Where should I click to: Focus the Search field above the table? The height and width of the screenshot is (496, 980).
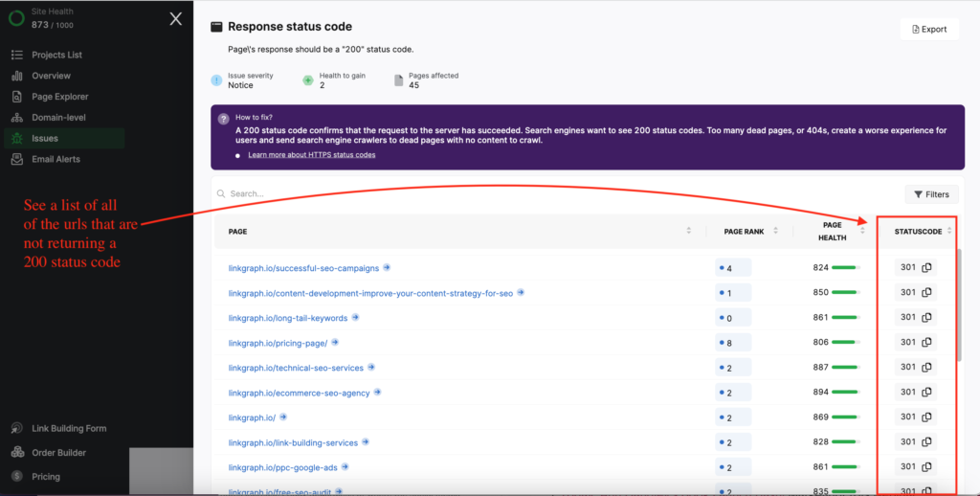tap(383, 194)
